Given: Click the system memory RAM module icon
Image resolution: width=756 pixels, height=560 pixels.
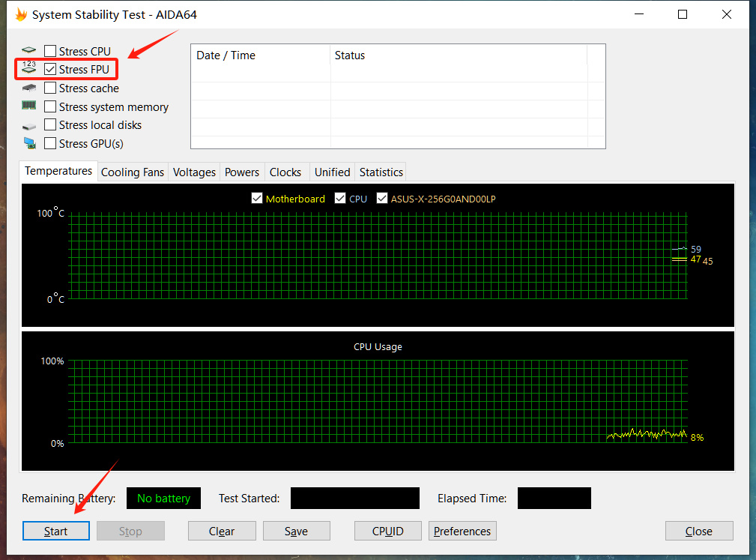Looking at the screenshot, I should [x=29, y=105].
